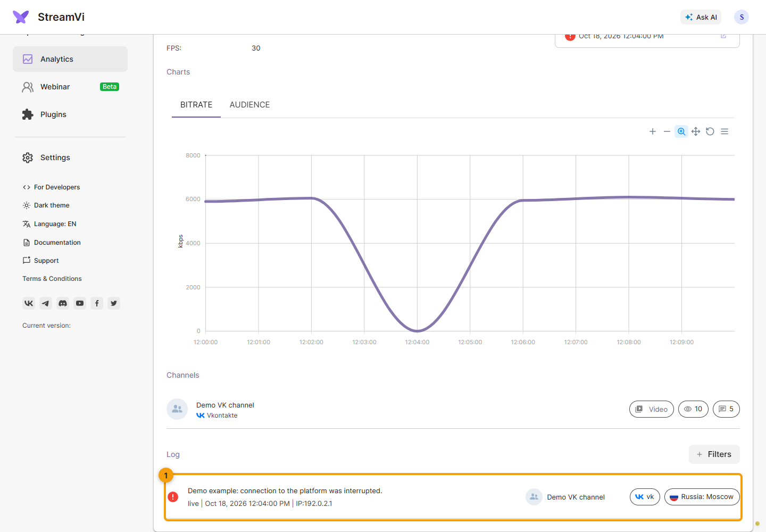This screenshot has width=766, height=532.
Task: Open the Webinar section
Action: point(70,87)
